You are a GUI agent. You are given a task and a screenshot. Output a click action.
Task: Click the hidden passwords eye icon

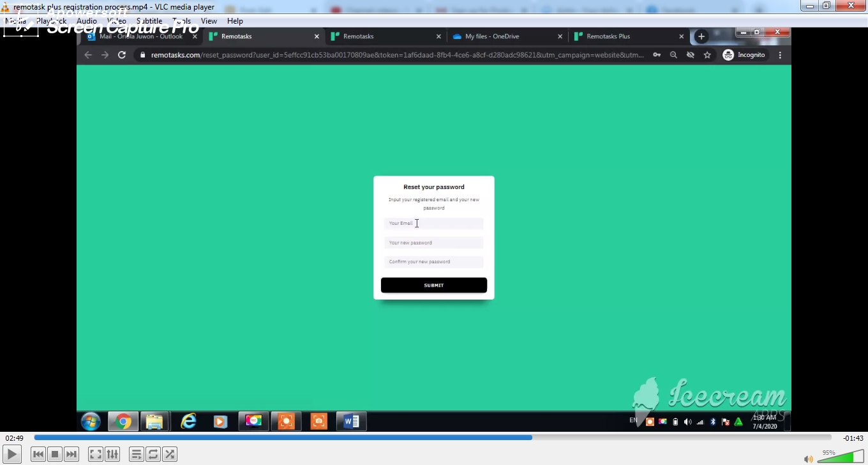[690, 55]
